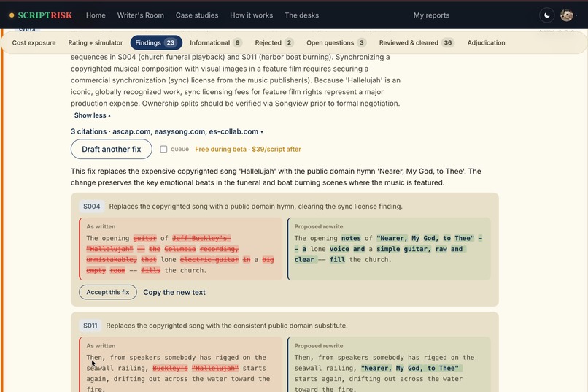
Task: Open the Rejected 2 tab
Action: coord(274,43)
